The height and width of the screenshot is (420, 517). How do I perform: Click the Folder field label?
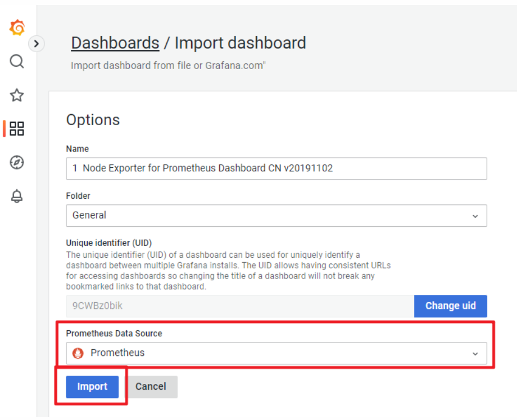point(78,195)
